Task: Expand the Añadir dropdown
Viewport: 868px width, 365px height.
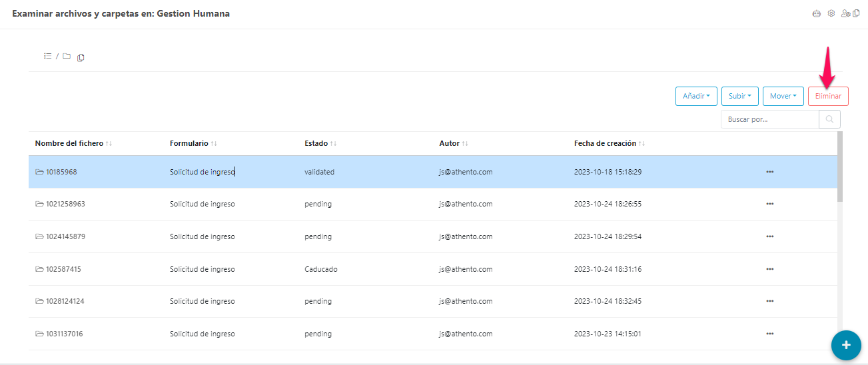Action: click(x=696, y=96)
